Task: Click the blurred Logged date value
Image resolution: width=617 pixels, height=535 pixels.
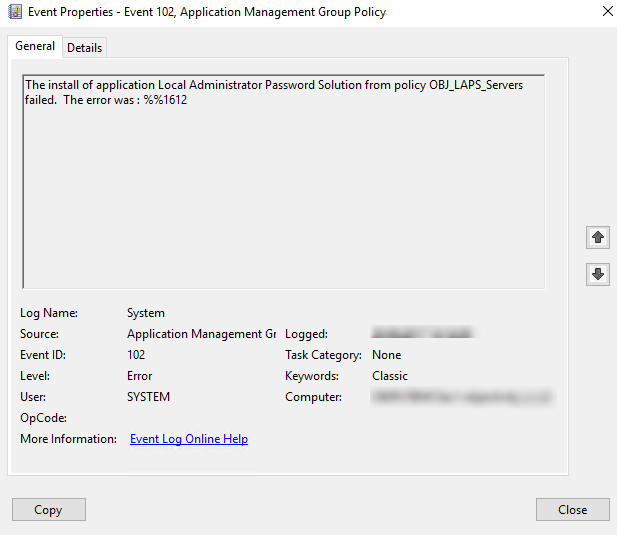Action: tap(423, 333)
